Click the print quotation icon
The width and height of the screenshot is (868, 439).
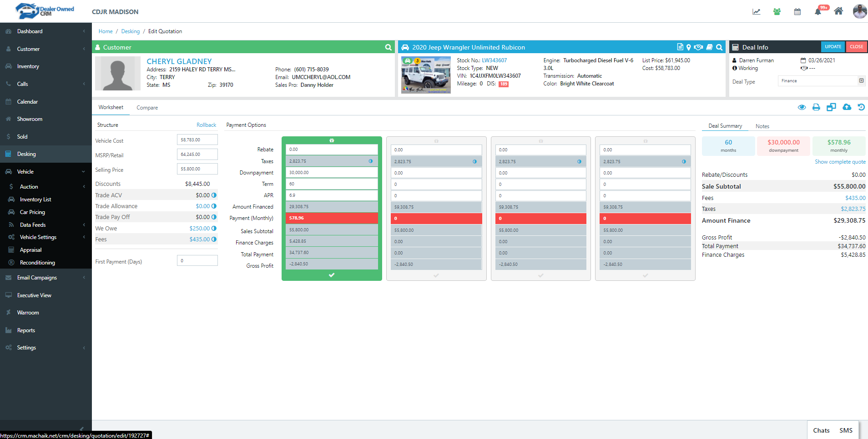(816, 107)
